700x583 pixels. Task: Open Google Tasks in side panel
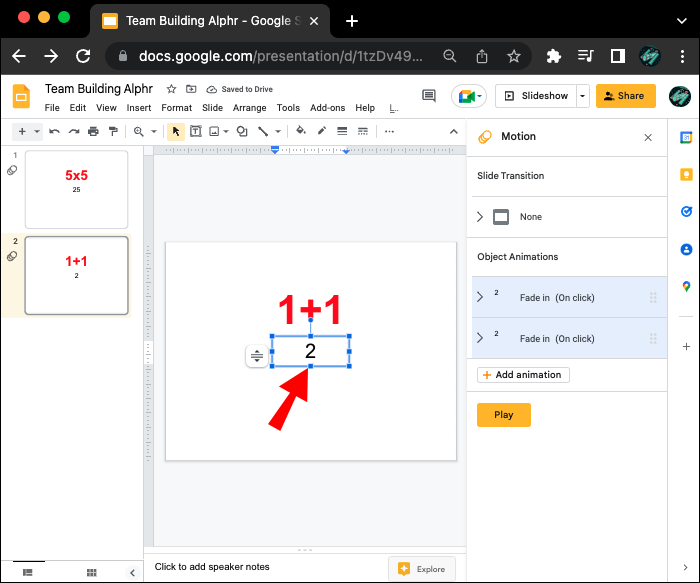point(686,211)
